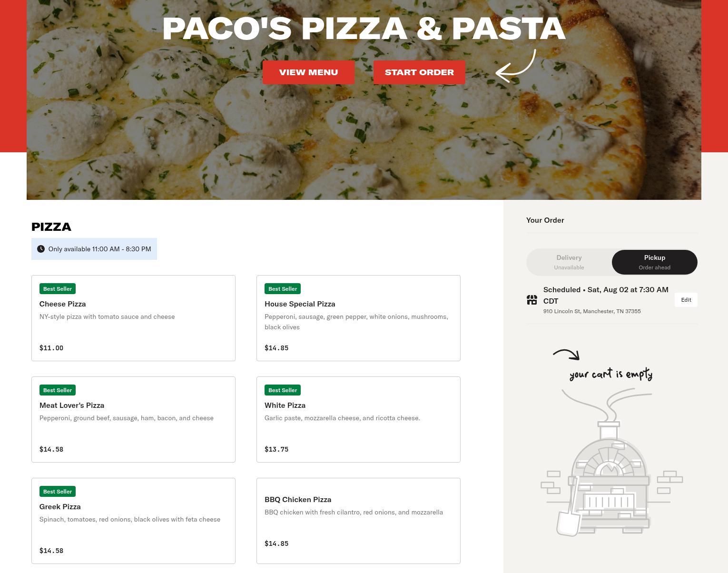Open the Greek Pizza item
Screen dimensions: 728x573
click(133, 521)
